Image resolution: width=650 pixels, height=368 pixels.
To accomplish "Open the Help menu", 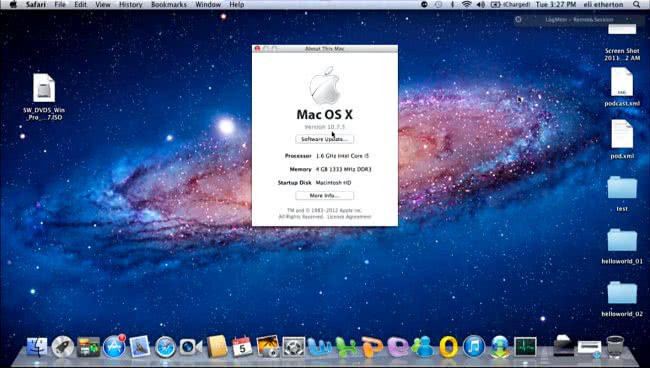I will pos(237,5).
